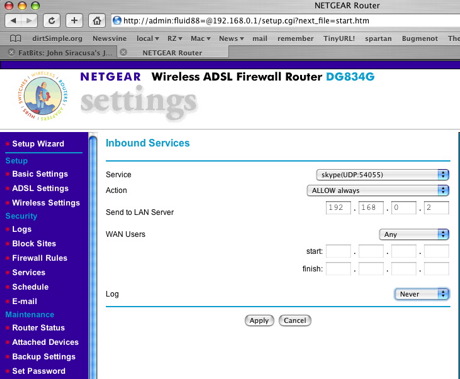Open the remember bookmark
The height and width of the screenshot is (379, 460).
tap(295, 38)
